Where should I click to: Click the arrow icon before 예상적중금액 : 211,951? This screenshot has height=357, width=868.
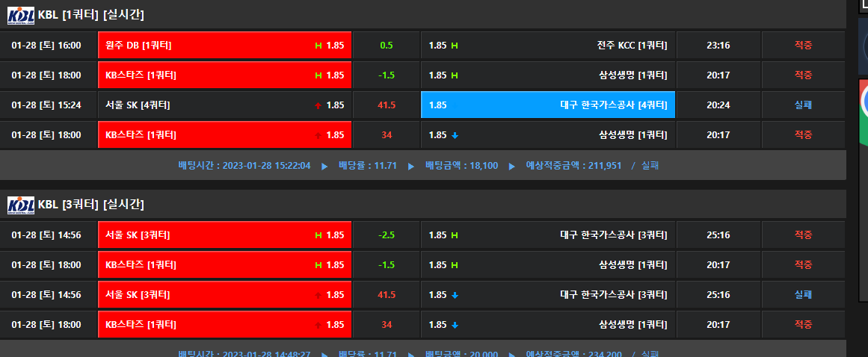click(512, 166)
